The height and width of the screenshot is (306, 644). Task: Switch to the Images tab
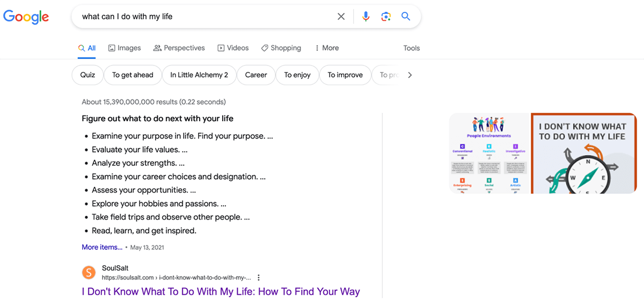coord(125,48)
